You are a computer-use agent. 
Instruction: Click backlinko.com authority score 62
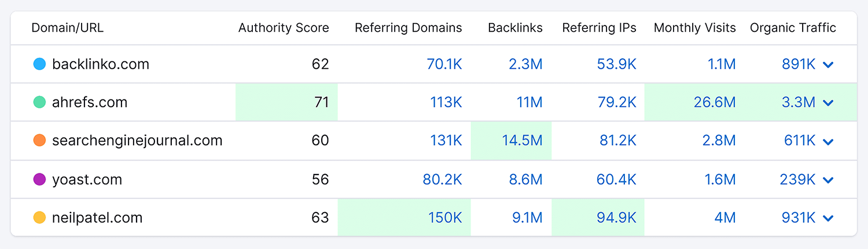[320, 64]
